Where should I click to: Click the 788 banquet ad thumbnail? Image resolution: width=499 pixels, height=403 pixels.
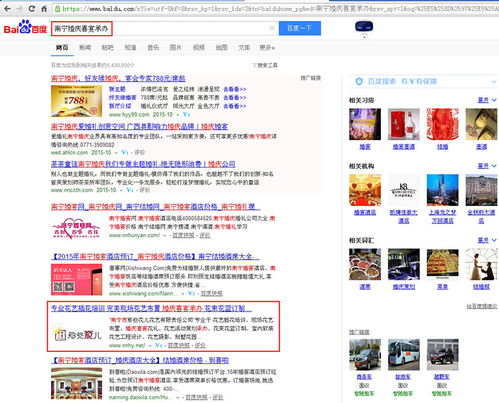tap(76, 101)
